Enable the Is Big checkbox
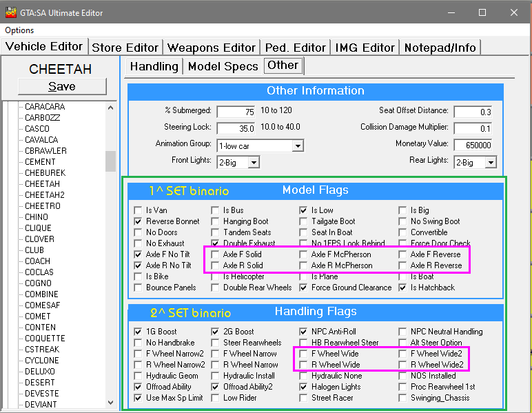 tap(402, 210)
